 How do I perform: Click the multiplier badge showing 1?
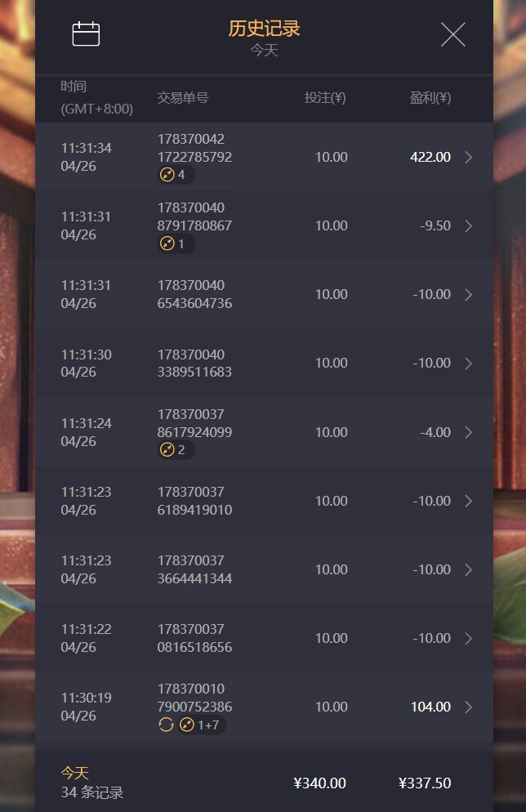[x=176, y=243]
